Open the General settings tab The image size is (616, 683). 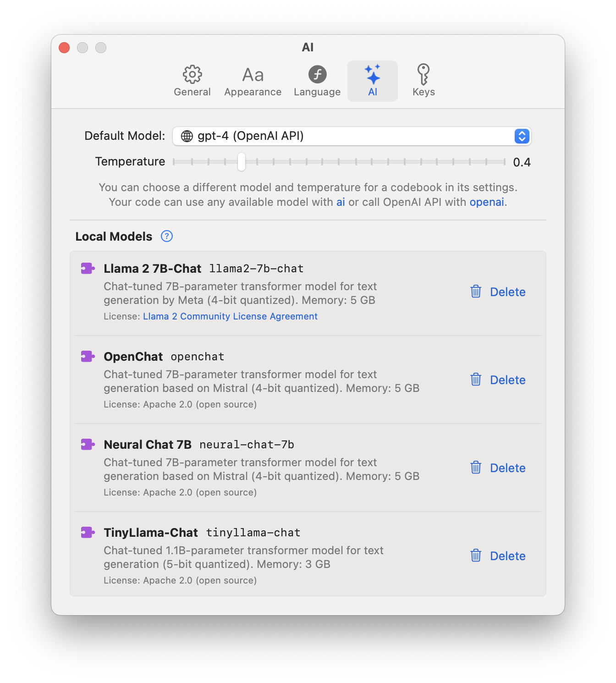192,81
